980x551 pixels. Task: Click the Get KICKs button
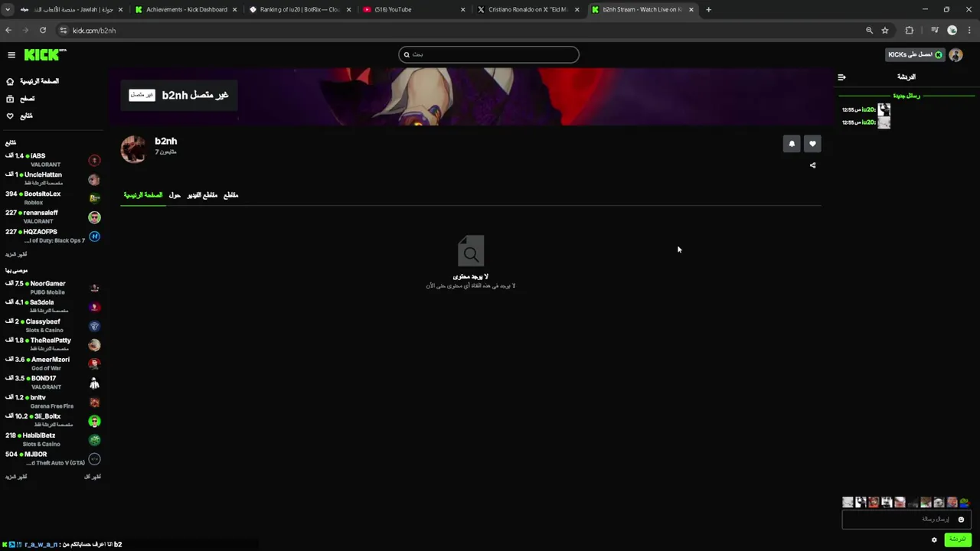(915, 55)
